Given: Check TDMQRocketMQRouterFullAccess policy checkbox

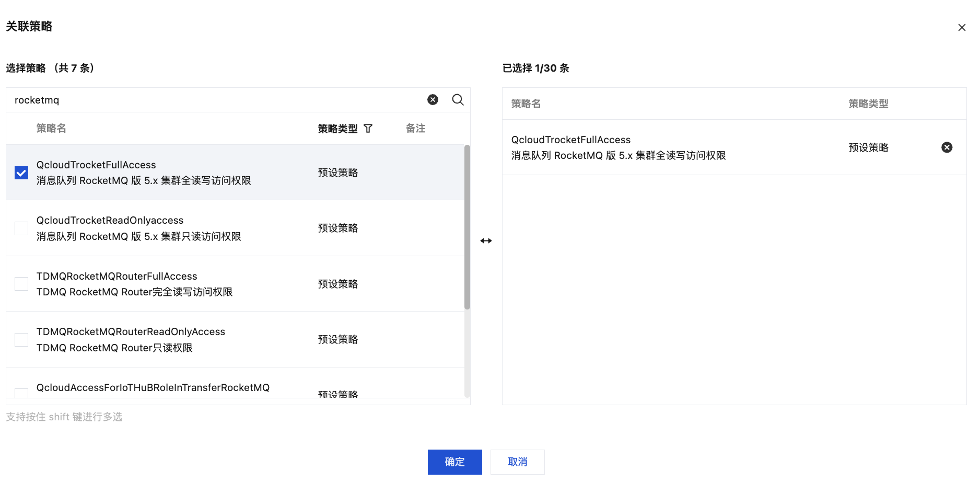Looking at the screenshot, I should [21, 284].
